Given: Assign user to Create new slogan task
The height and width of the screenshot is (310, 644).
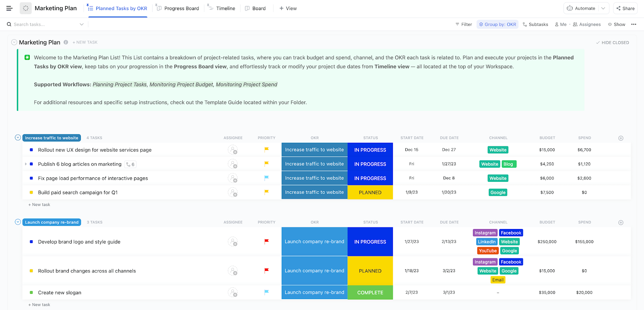Looking at the screenshot, I should point(233,292).
